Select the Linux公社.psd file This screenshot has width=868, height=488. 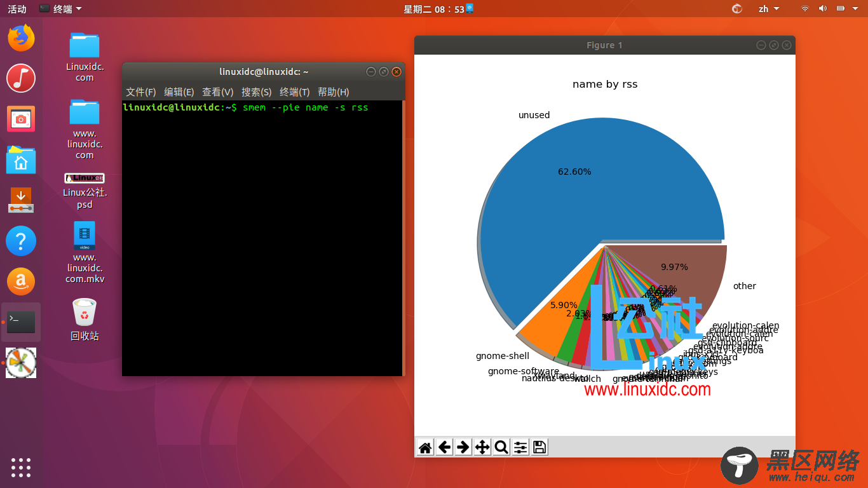pyautogui.click(x=85, y=191)
